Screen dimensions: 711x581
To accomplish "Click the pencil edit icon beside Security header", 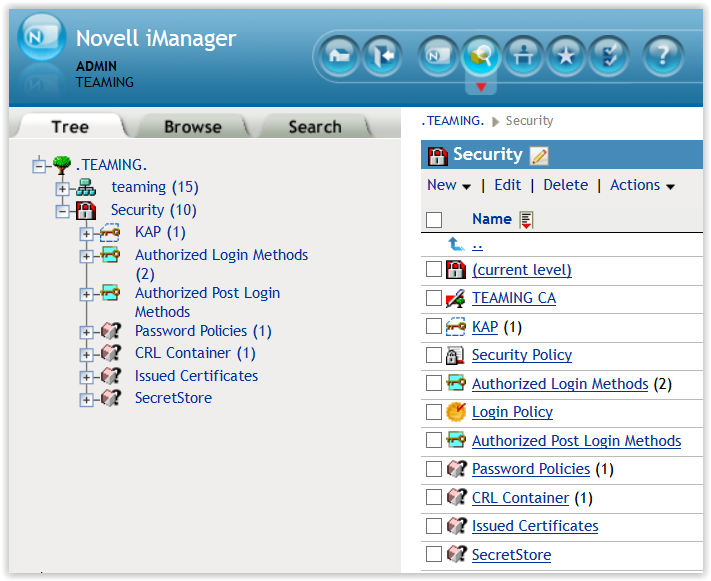I will 539,156.
